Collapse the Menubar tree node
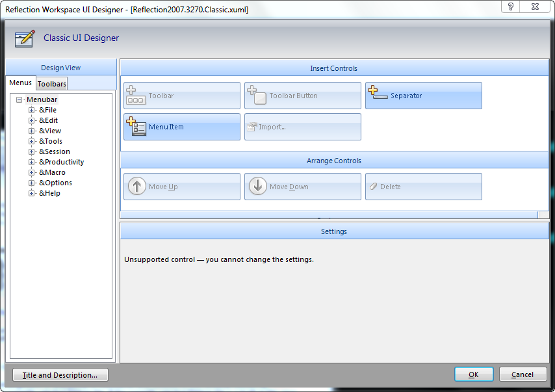 tap(19, 100)
